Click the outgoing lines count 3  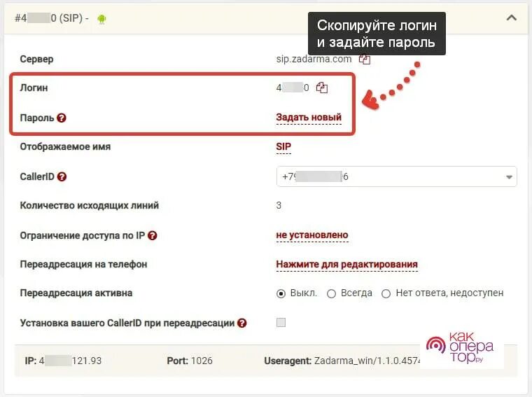point(279,206)
